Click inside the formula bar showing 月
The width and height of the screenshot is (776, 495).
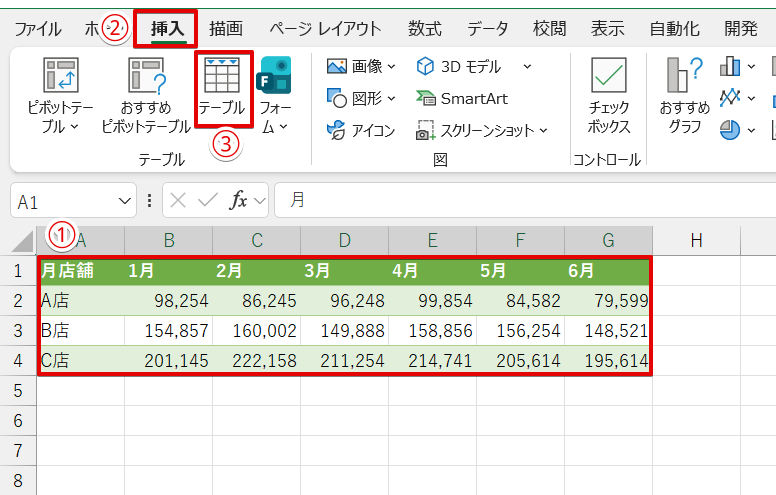(x=525, y=200)
